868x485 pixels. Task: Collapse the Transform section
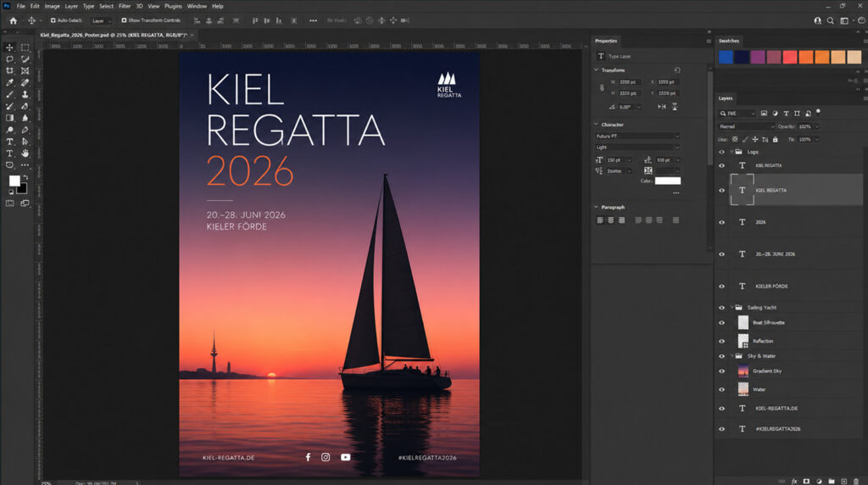pos(596,70)
